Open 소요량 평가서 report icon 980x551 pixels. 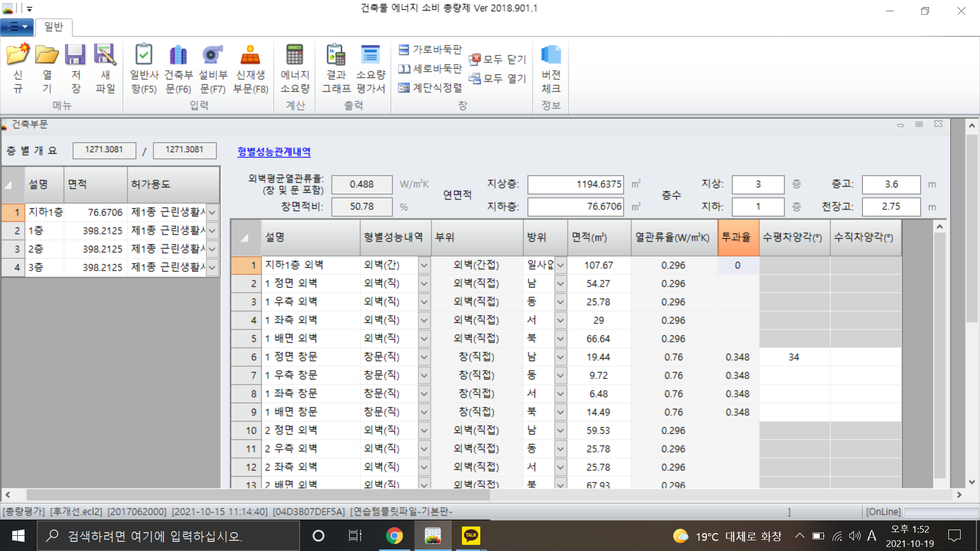(370, 55)
